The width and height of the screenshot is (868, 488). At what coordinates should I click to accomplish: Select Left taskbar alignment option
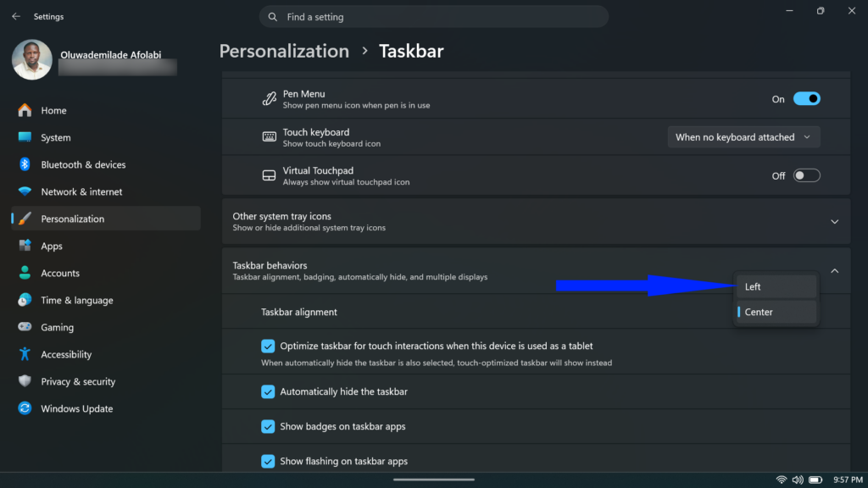click(x=776, y=286)
